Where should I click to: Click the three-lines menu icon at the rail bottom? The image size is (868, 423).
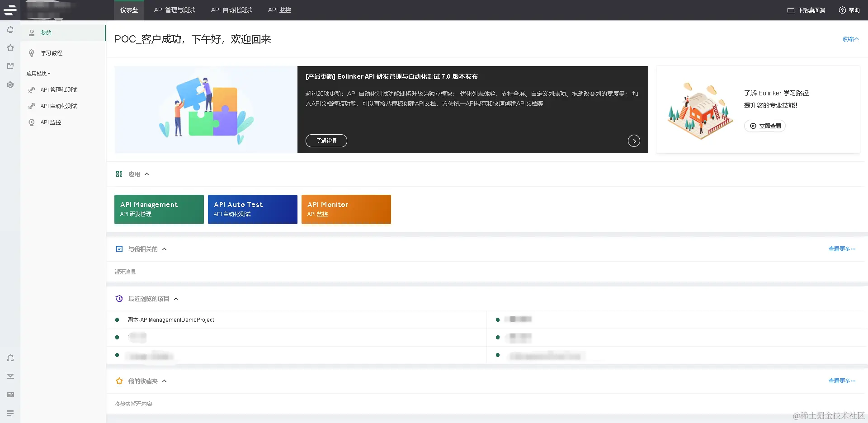tap(10, 413)
